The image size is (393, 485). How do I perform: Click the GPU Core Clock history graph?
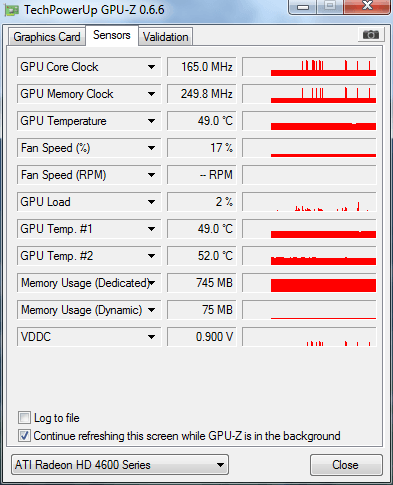(x=309, y=67)
